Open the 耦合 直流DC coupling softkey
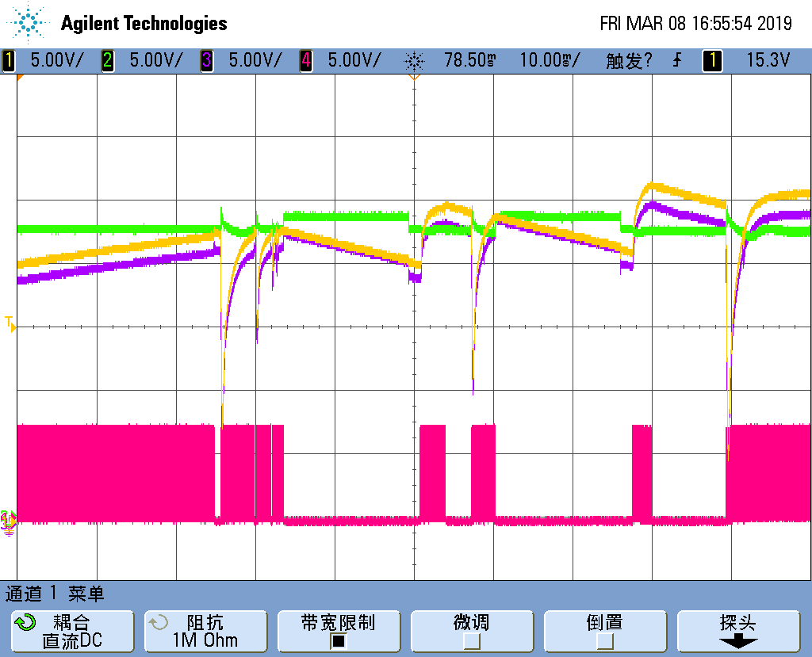This screenshot has height=657, width=812. pyautogui.click(x=73, y=631)
